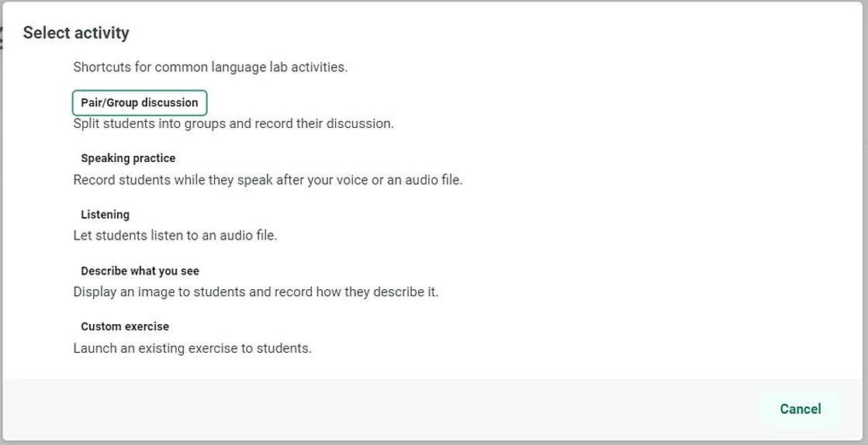Choose the Speaking practice activity
The width and height of the screenshot is (868, 445).
click(128, 158)
